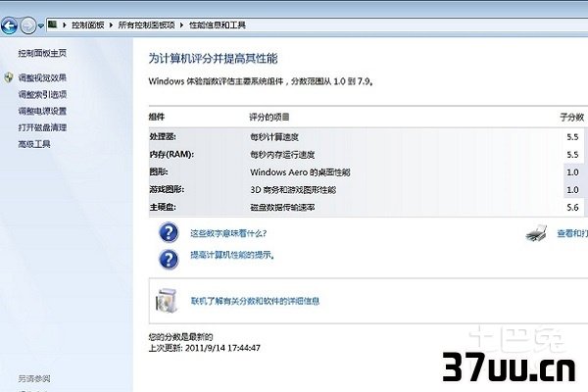
Task: Click the 5.5 score for 内存(RAM)
Action: (572, 155)
